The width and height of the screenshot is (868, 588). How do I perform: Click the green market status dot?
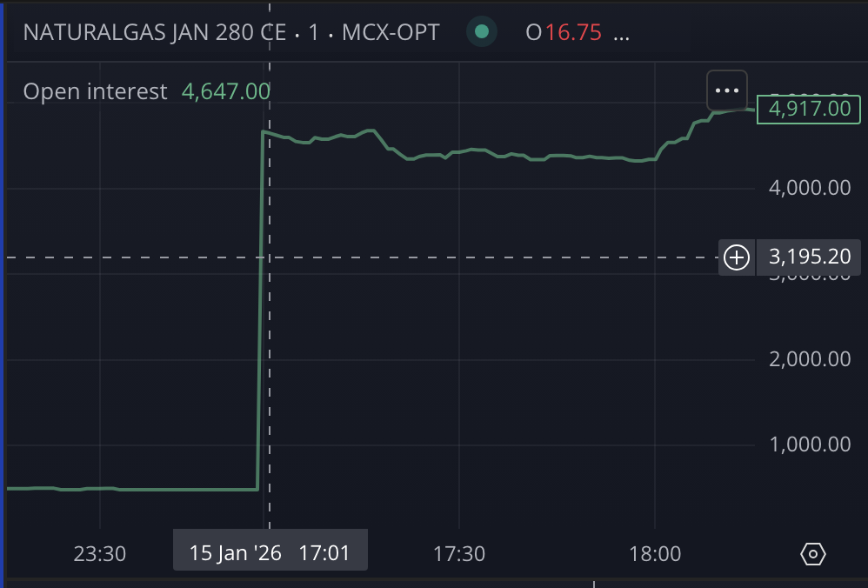click(x=481, y=33)
